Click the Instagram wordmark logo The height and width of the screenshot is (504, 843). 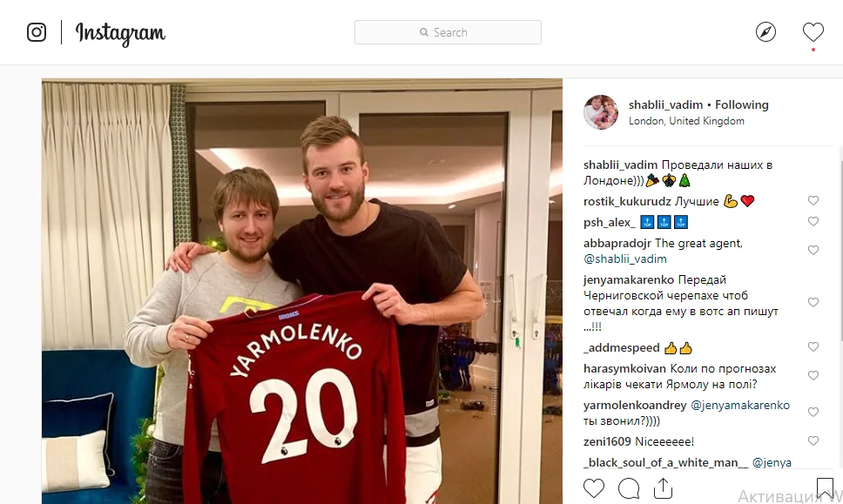(120, 33)
